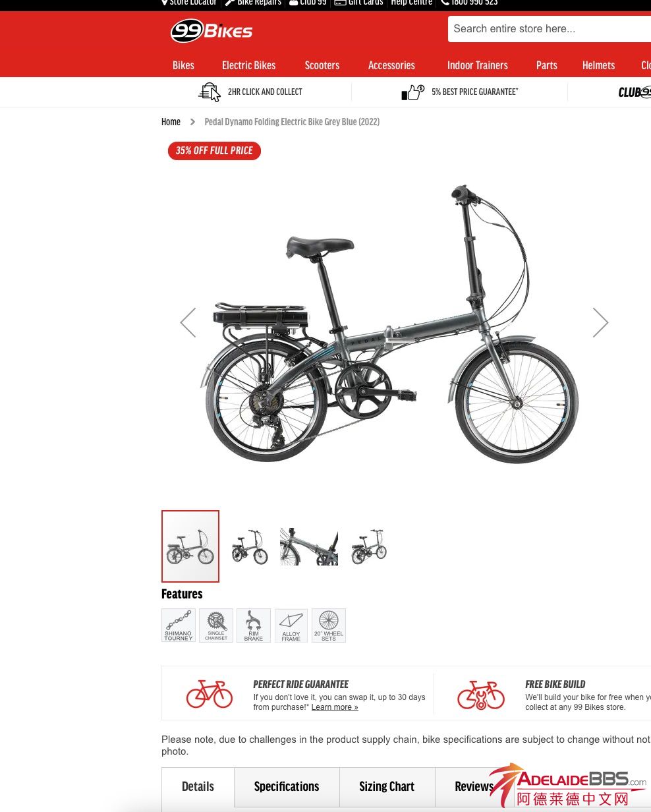
Task: Click the Learn more link
Action: (x=335, y=707)
